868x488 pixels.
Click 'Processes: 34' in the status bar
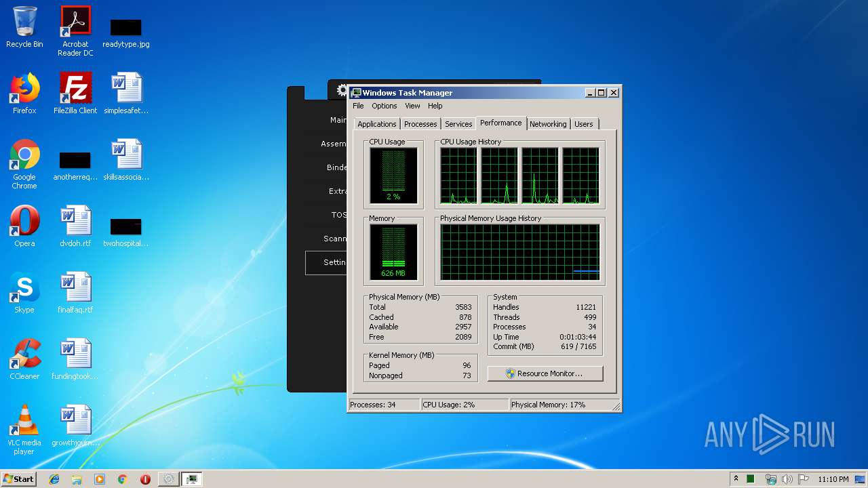click(384, 405)
